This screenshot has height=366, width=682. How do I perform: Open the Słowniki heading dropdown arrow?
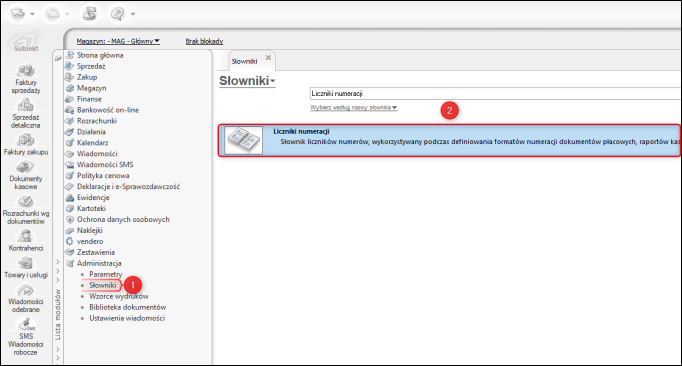click(273, 81)
